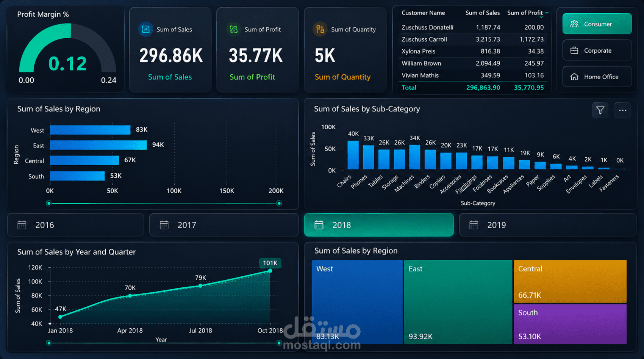Click the calendar icon beside 2018

319,225
